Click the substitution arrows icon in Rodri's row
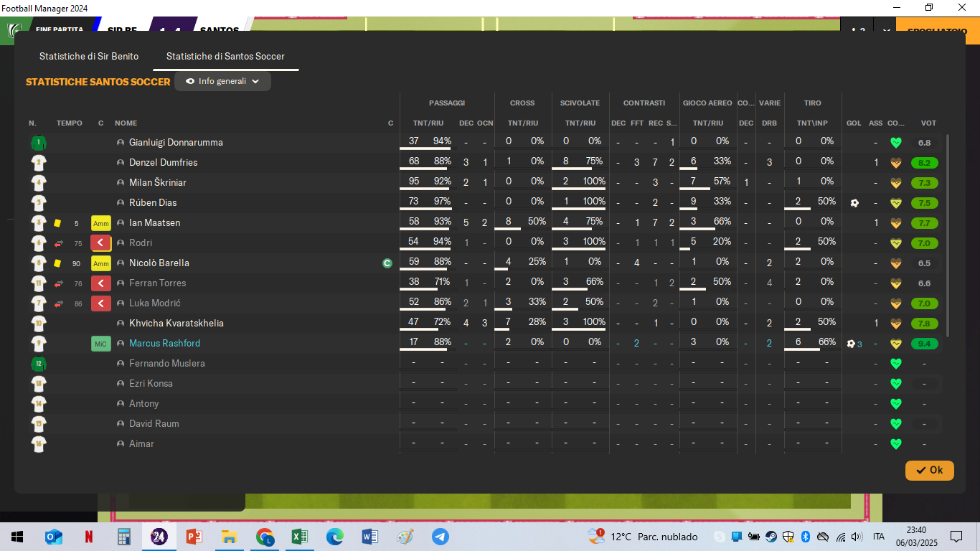This screenshot has width=980, height=551. pyautogui.click(x=58, y=243)
